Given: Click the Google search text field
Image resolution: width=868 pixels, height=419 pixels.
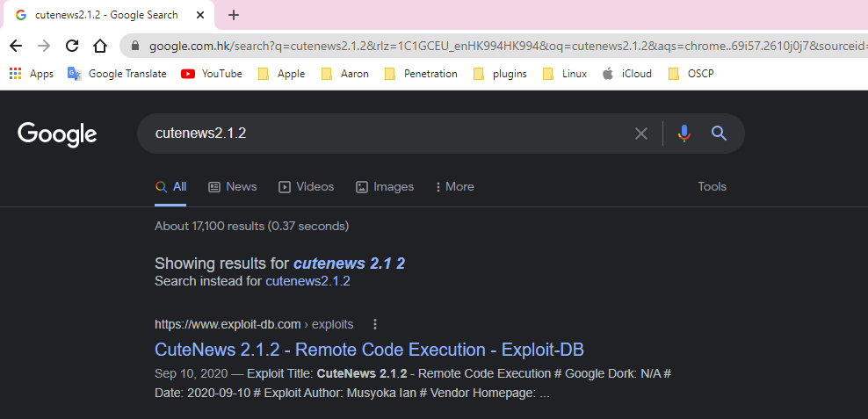Looking at the screenshot, I should (387, 134).
